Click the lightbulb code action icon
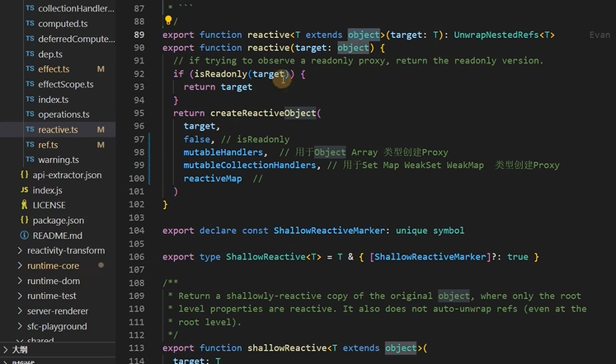 168,20
